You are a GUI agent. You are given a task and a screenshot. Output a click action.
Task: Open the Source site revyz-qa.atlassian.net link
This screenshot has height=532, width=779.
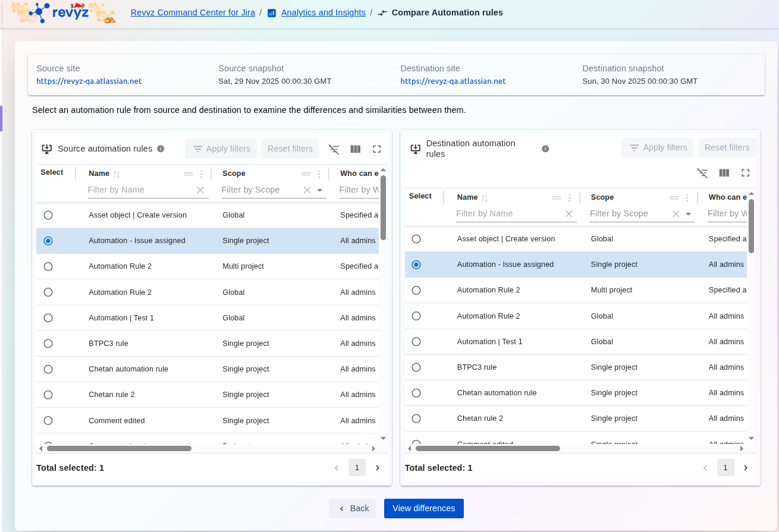89,81
